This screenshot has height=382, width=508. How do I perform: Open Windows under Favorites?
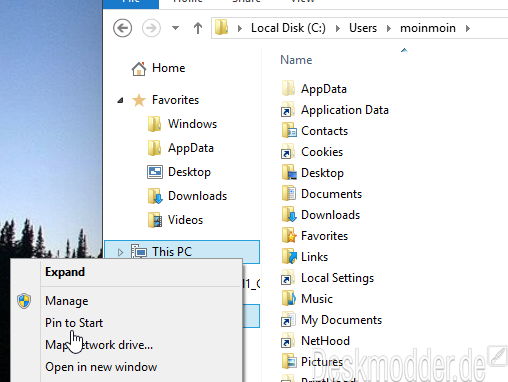[192, 124]
